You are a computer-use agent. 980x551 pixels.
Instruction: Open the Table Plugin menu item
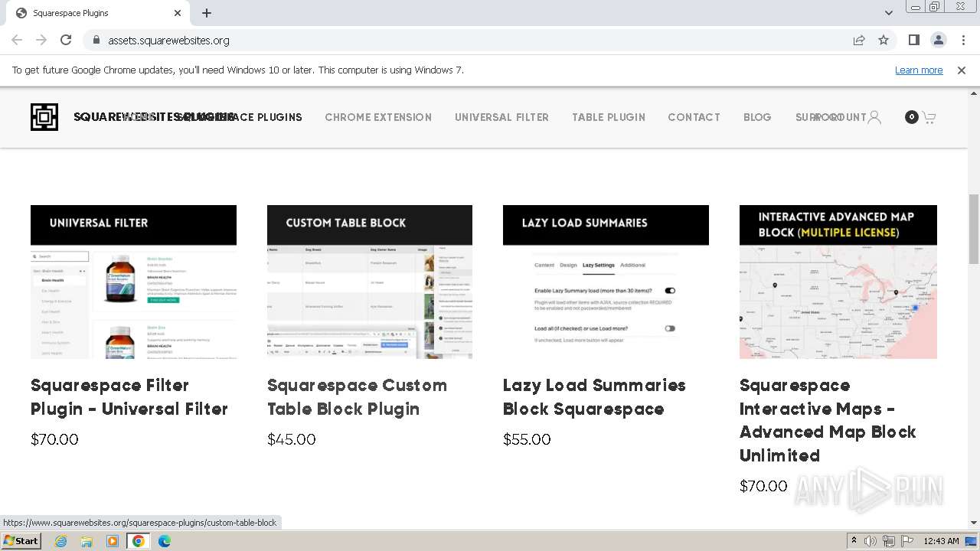(x=609, y=117)
